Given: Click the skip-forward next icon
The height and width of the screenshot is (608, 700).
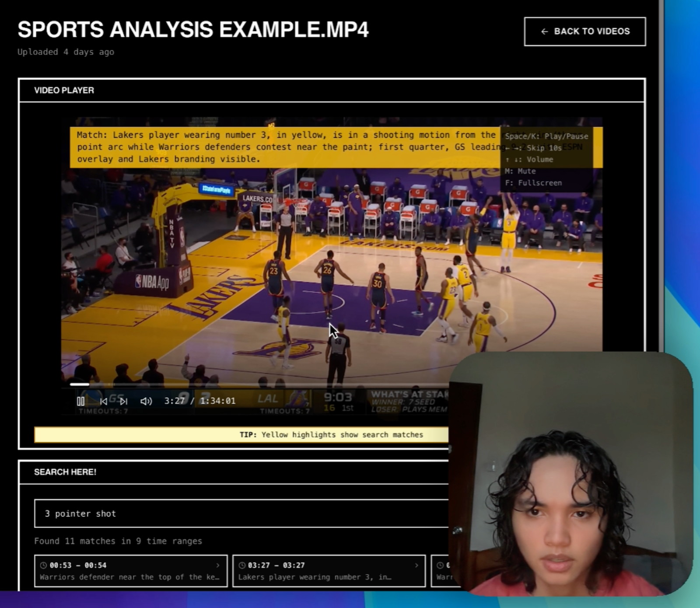Looking at the screenshot, I should pyautogui.click(x=124, y=401).
